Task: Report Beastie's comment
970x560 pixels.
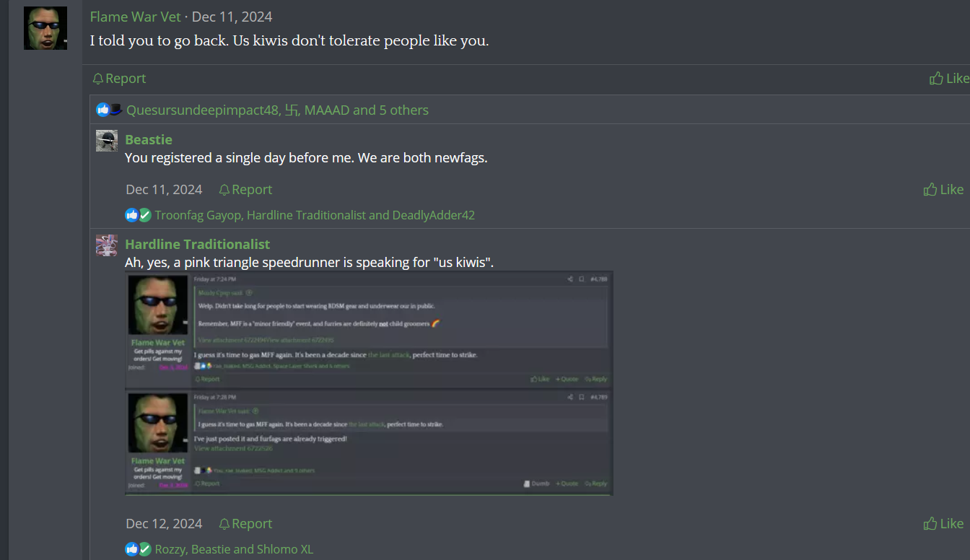Action: (245, 190)
